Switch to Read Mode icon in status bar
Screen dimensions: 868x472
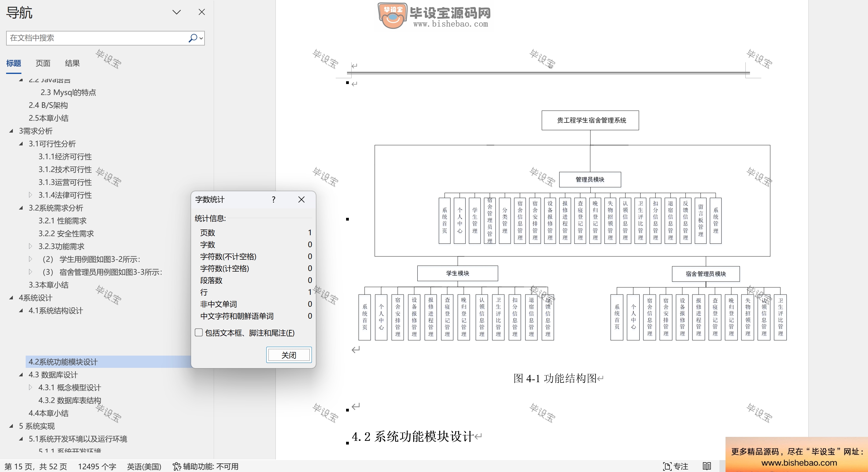[x=707, y=467]
